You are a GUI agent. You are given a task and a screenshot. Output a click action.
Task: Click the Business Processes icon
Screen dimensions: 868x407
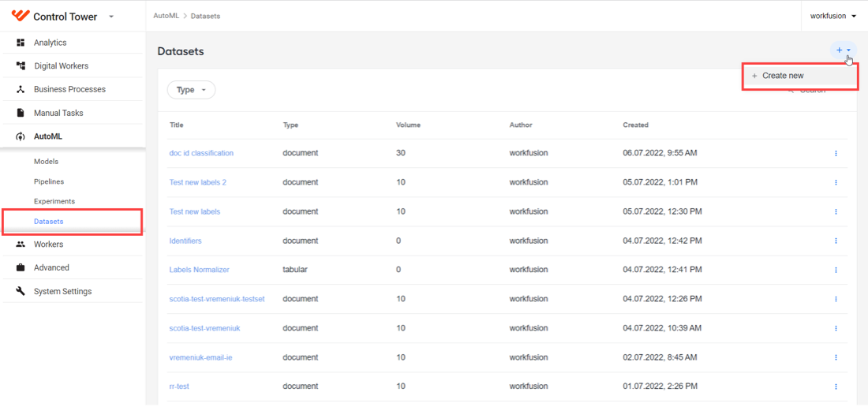click(21, 89)
